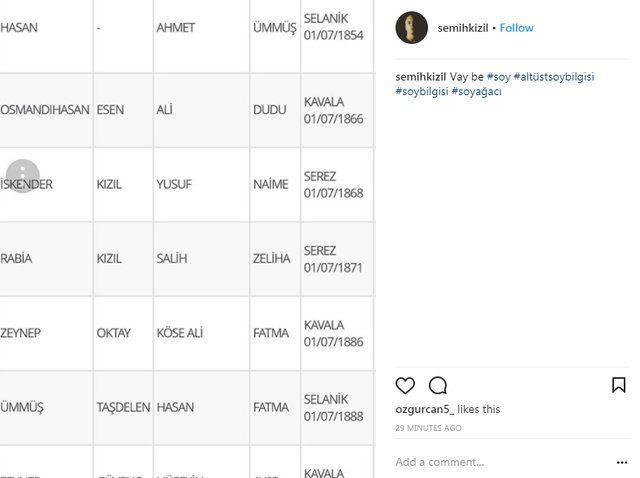Image resolution: width=640 pixels, height=478 pixels.
Task: View ozgurcan5_ profile from likes
Action: (424, 409)
